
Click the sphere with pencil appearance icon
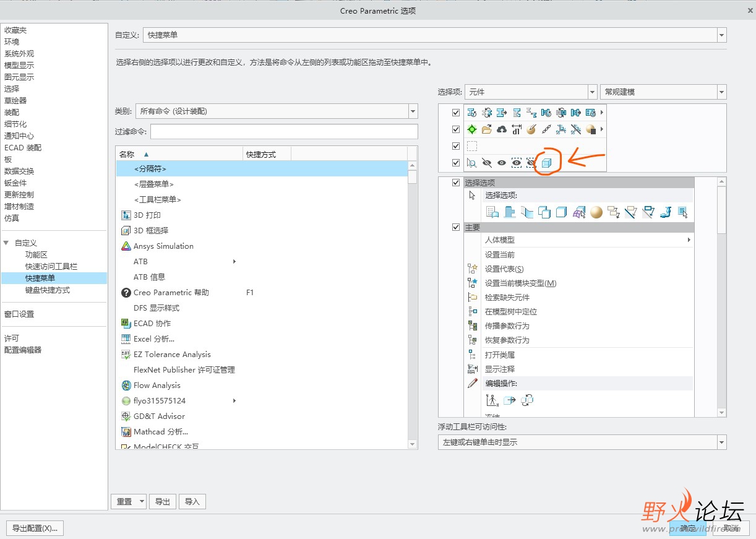[x=531, y=129]
